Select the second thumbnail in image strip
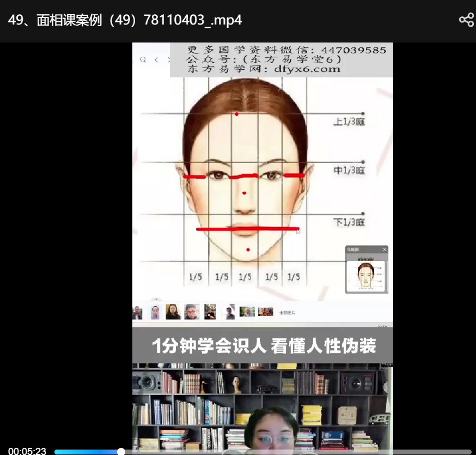The width and height of the screenshot is (476, 455). [x=155, y=312]
